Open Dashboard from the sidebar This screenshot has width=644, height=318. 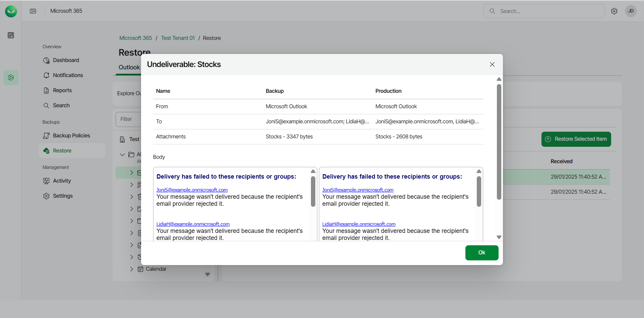(x=66, y=60)
